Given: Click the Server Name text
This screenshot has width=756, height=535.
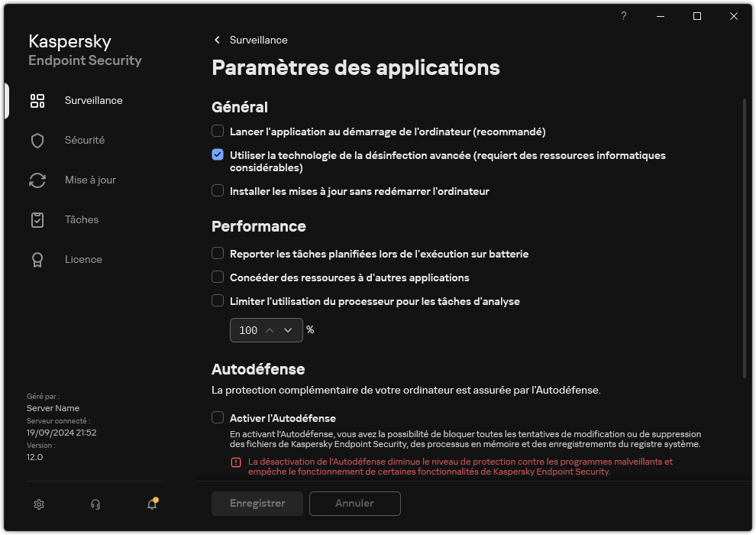Looking at the screenshot, I should click(x=53, y=409).
